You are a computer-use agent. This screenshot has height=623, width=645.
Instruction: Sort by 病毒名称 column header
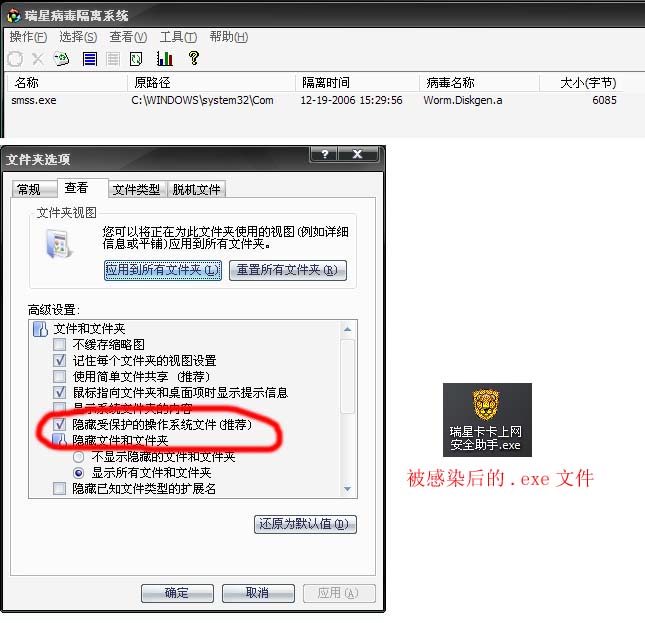pyautogui.click(x=479, y=83)
